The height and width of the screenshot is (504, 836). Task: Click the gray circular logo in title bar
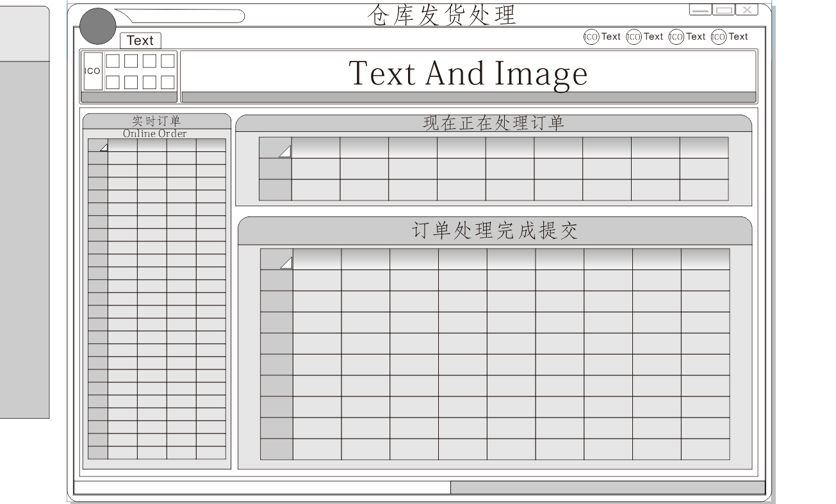click(x=97, y=26)
